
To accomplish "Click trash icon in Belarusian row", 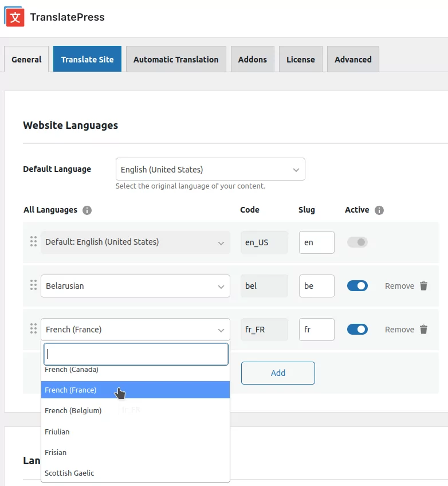I will coord(423,286).
